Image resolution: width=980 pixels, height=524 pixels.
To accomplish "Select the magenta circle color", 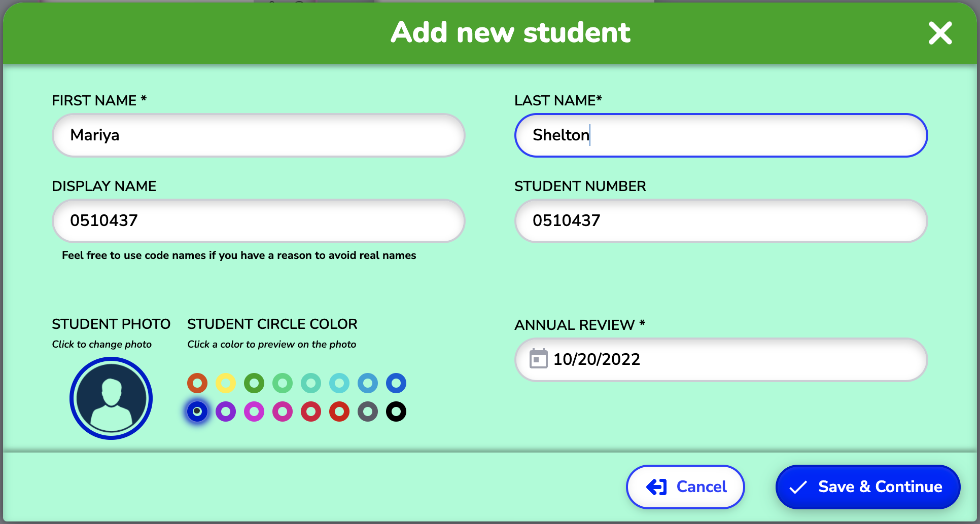I will tap(254, 411).
